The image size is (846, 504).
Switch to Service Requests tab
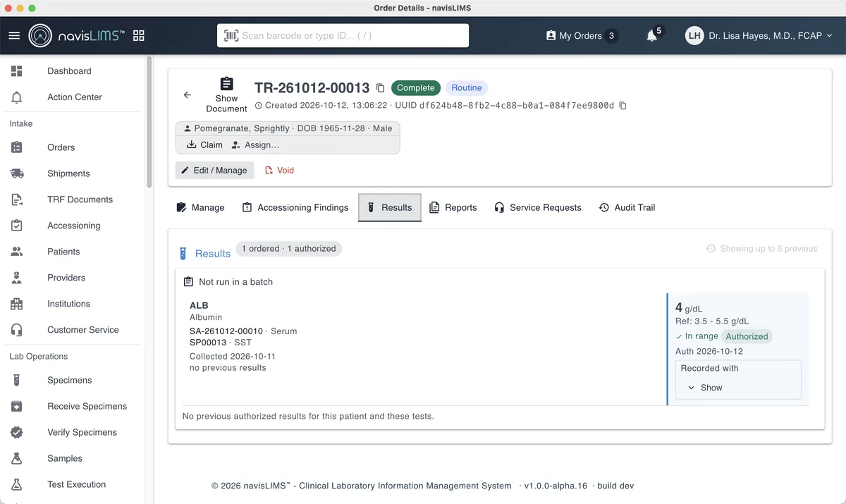pos(538,207)
